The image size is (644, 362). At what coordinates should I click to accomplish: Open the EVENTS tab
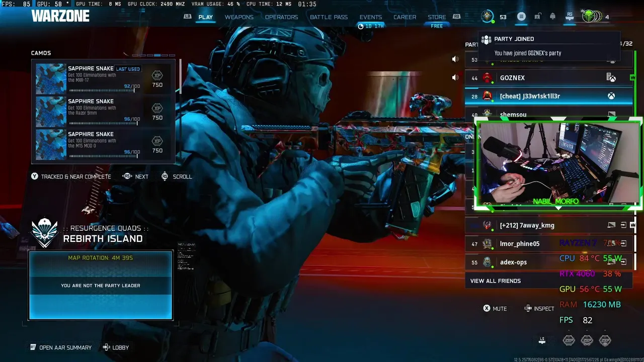[x=371, y=17]
